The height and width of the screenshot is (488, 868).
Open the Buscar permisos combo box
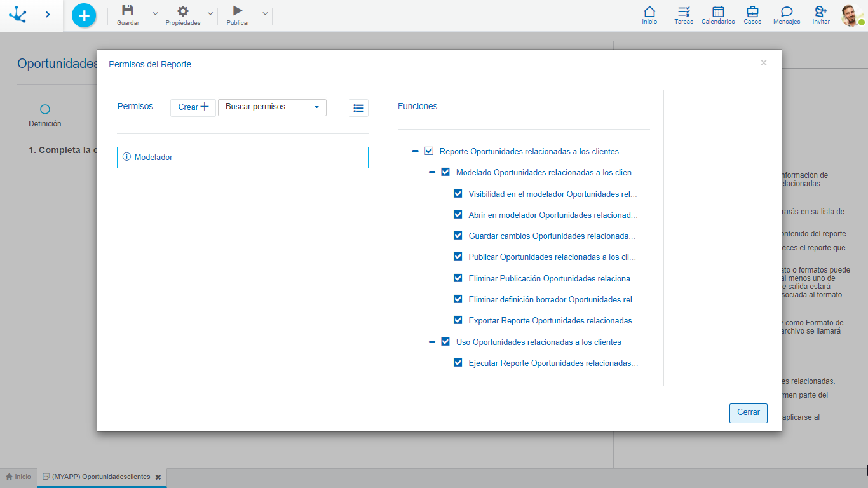[x=272, y=107]
